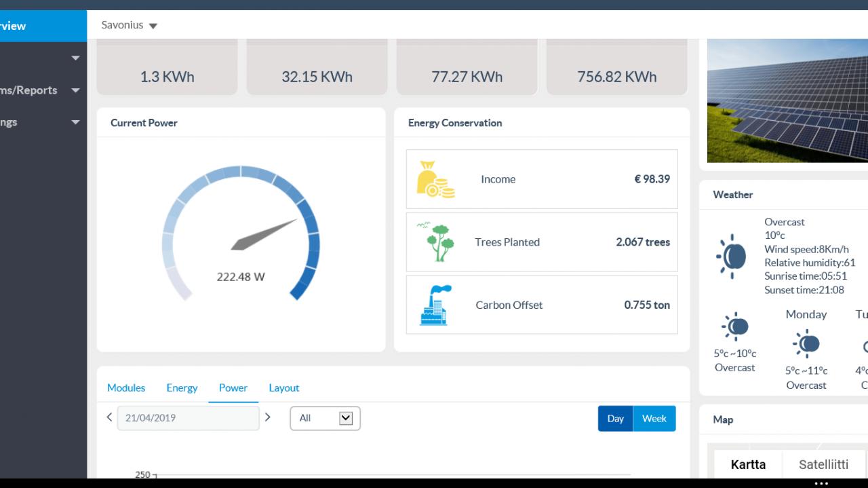
Task: Click the 1.3 KWh energy card
Action: 167,67
